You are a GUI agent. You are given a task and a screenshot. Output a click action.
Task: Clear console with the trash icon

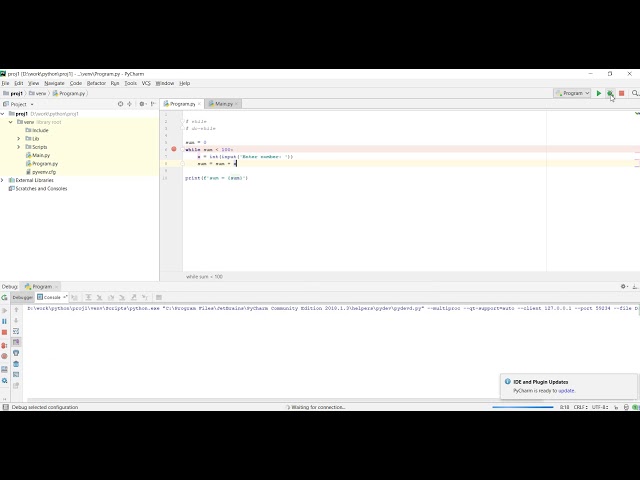click(x=16, y=364)
